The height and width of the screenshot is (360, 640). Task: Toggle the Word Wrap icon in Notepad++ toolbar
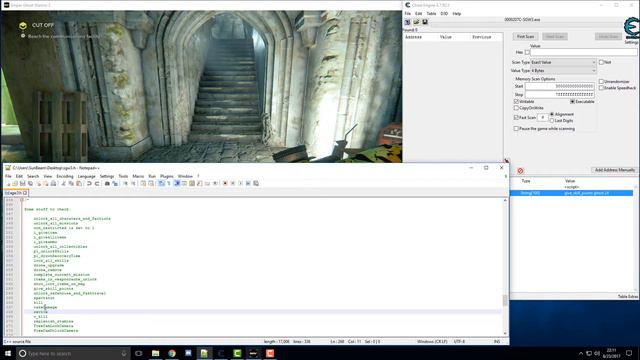161,184
